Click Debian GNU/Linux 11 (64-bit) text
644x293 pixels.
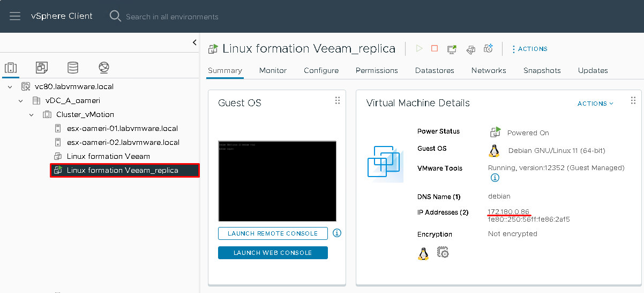[557, 151]
